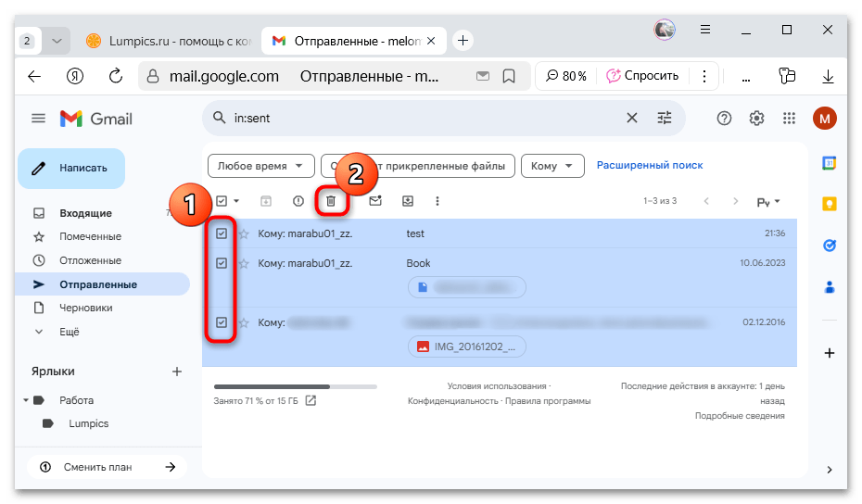Screen dimensions: 862x504
Task: Bookmark the page in address bar
Action: coord(509,76)
